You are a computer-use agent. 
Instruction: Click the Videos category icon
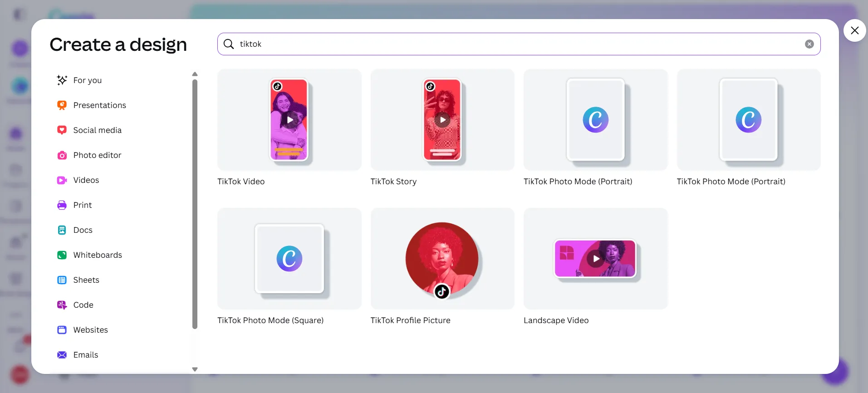62,180
